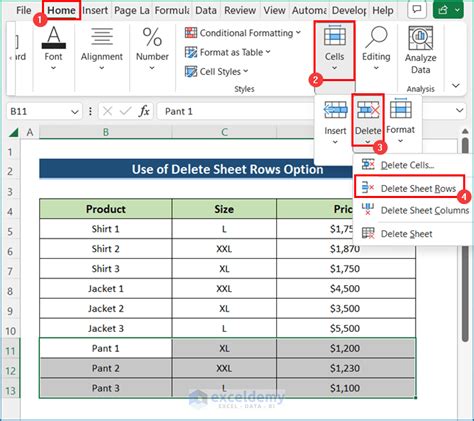Viewport: 474px width, 421px height.
Task: Open the Help tab
Action: click(x=383, y=11)
